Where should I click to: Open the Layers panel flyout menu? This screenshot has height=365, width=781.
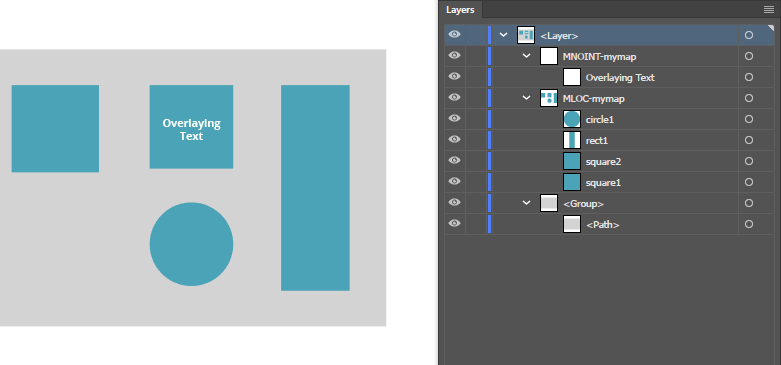point(769,9)
